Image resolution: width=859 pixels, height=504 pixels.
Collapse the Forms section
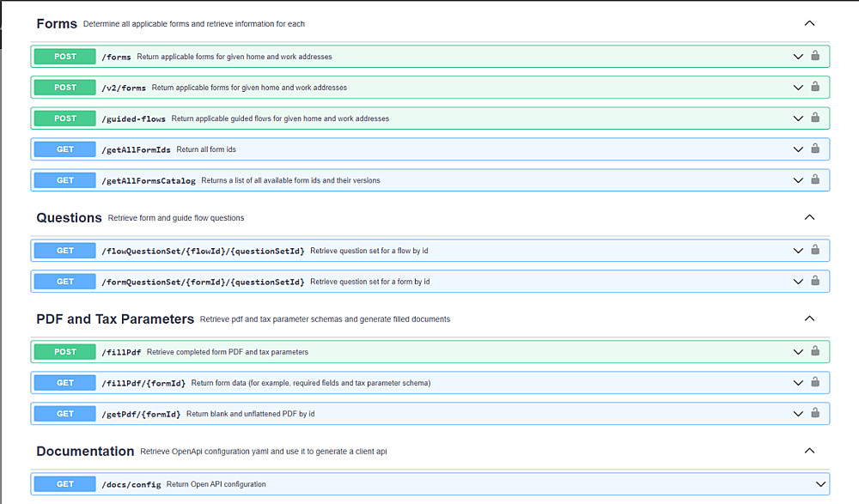[x=809, y=24]
